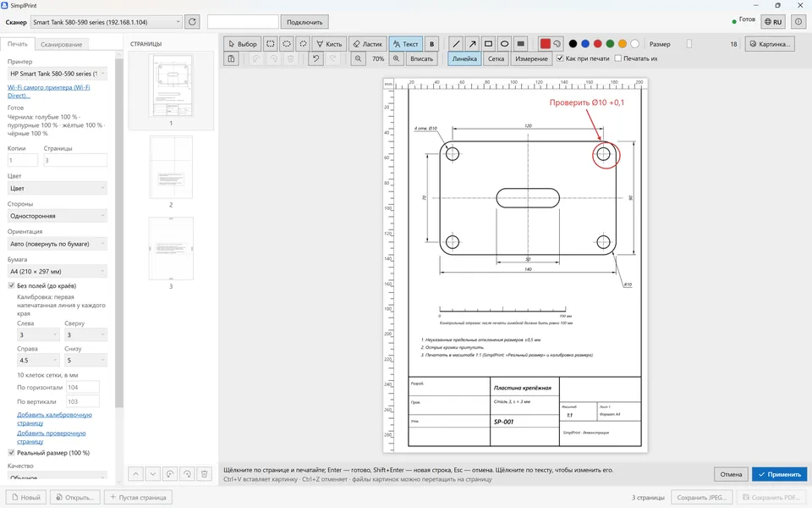Select the straight line tool

[x=456, y=44]
